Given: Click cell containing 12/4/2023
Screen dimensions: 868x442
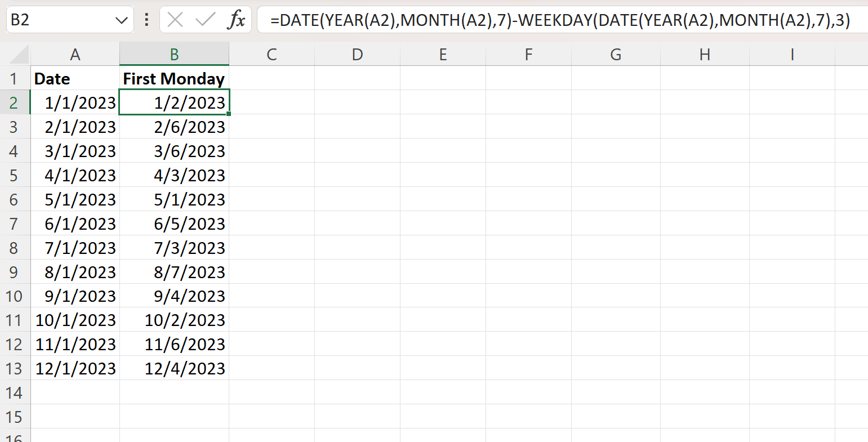Looking at the screenshot, I should pyautogui.click(x=175, y=368).
